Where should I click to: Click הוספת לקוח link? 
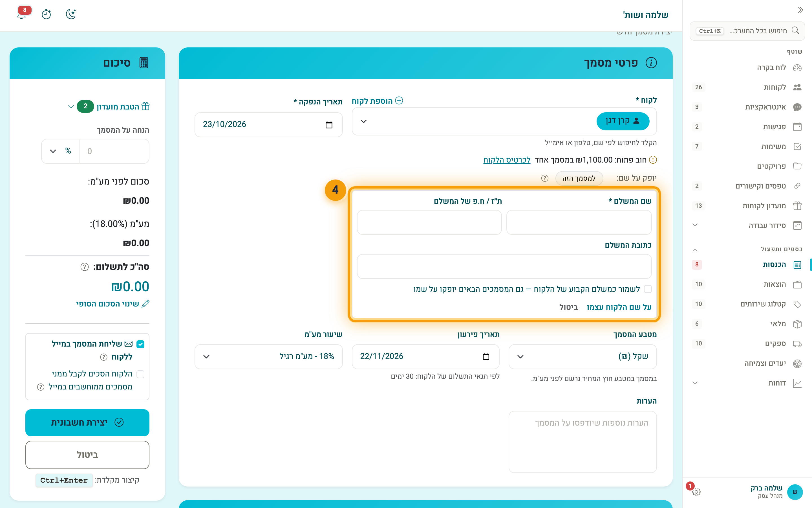click(x=377, y=101)
